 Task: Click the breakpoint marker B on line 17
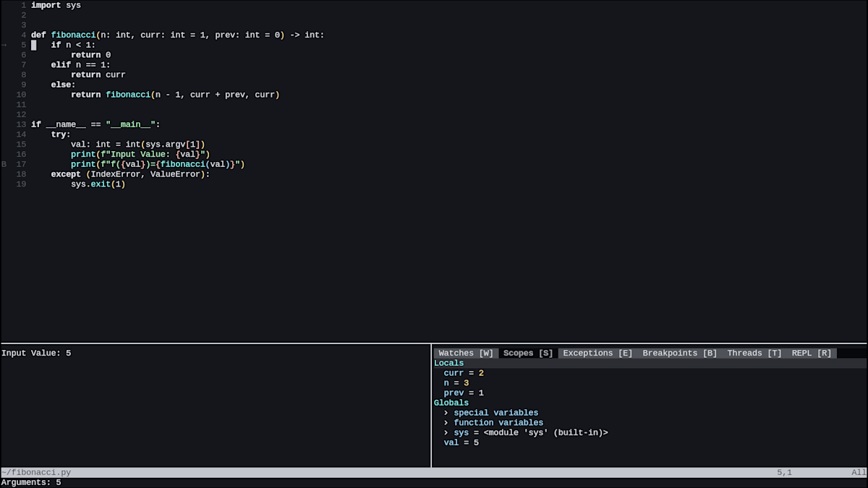(x=4, y=165)
